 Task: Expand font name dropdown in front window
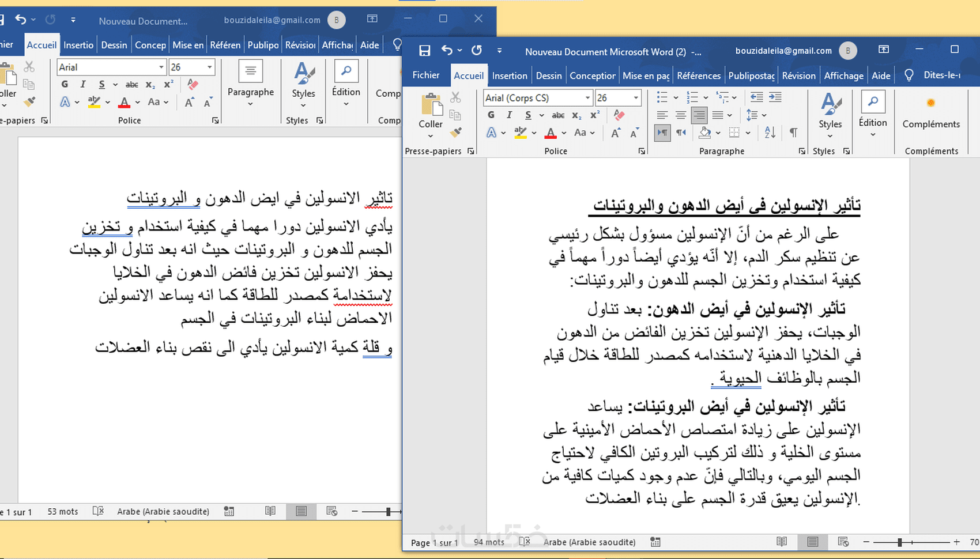click(x=587, y=97)
